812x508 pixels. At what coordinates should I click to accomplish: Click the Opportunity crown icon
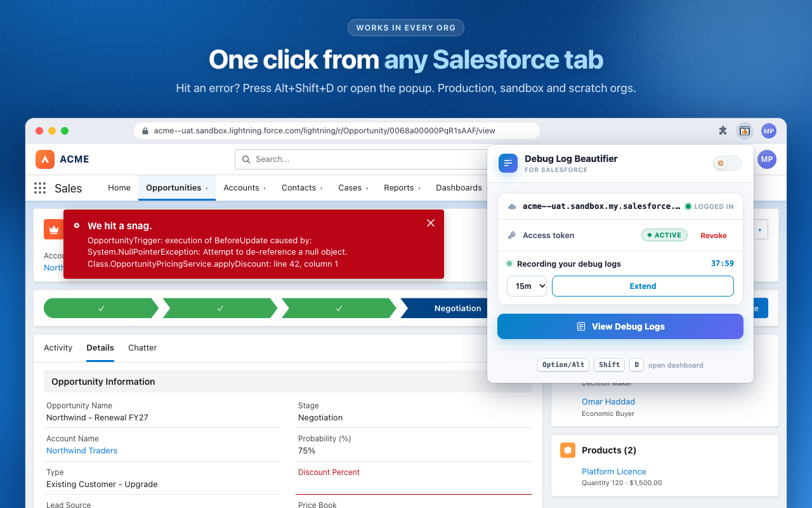coord(53,229)
